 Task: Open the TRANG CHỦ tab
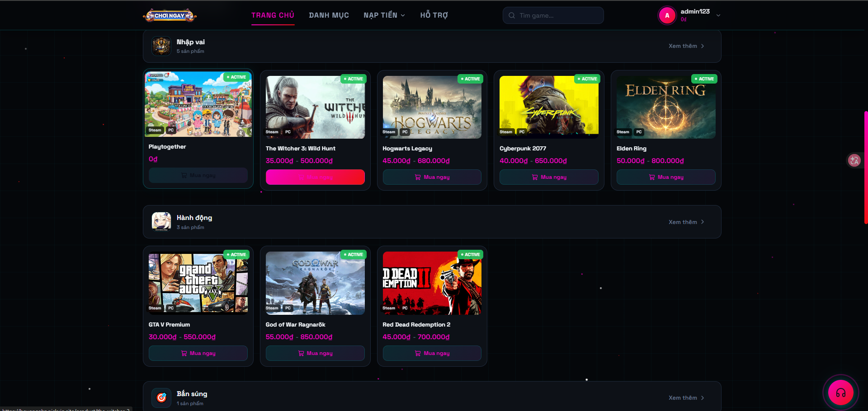tap(273, 15)
